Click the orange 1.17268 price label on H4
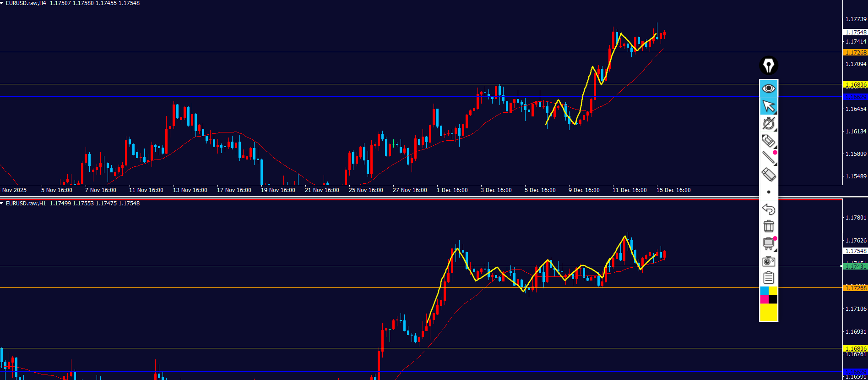The image size is (868, 380). [855, 53]
